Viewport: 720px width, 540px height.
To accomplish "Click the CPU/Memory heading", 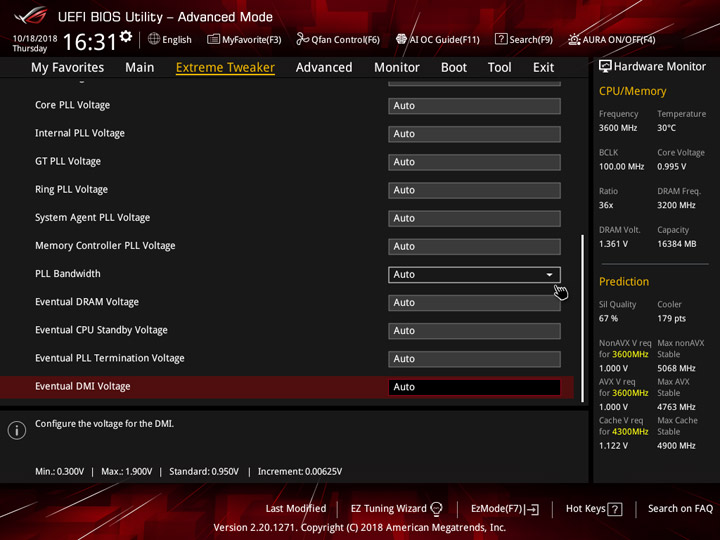I will coord(632,91).
